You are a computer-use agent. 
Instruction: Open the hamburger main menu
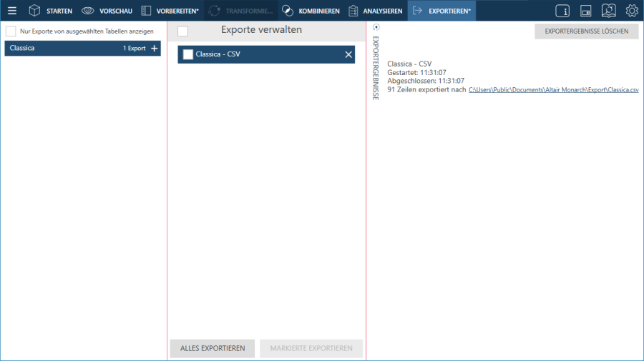[x=12, y=11]
